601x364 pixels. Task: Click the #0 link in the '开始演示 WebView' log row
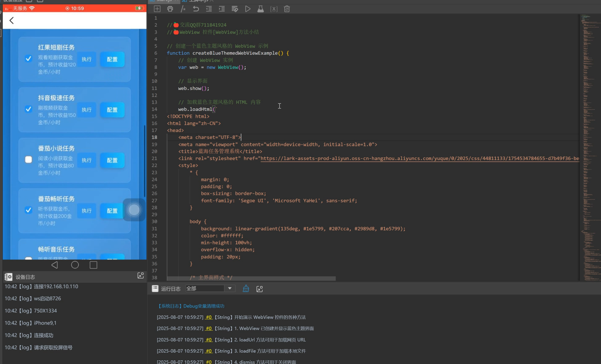tap(208, 317)
